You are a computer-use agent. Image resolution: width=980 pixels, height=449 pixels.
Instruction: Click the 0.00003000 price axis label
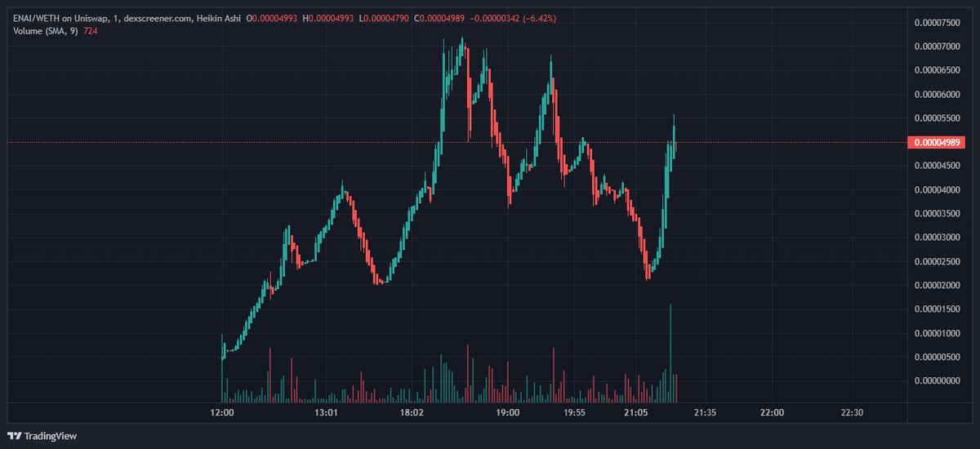point(937,238)
